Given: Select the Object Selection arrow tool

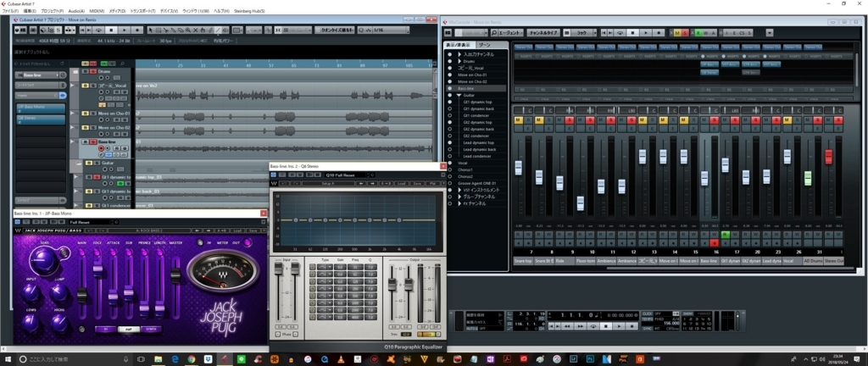Looking at the screenshot, I should 151,30.
